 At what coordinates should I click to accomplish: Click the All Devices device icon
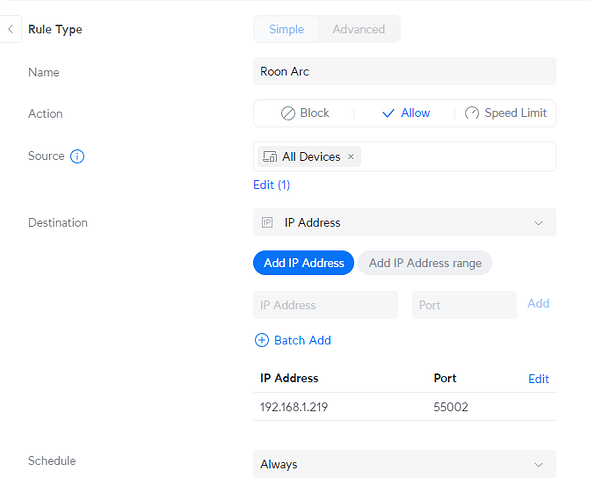click(x=270, y=157)
